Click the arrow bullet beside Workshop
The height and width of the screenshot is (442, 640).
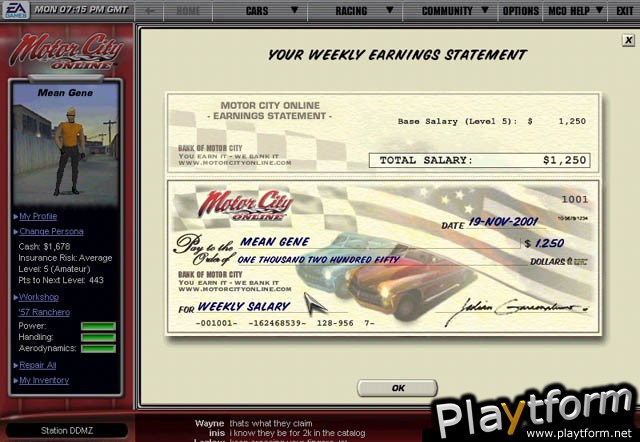tap(16, 297)
